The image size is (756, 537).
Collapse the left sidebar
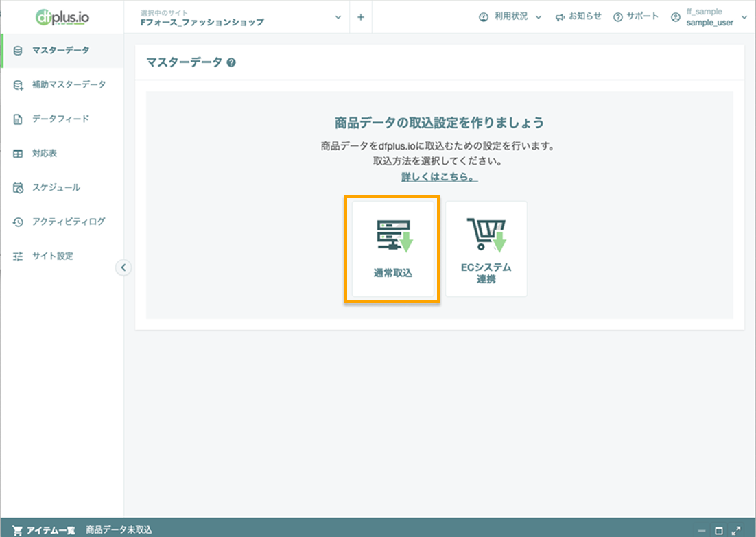pyautogui.click(x=123, y=267)
